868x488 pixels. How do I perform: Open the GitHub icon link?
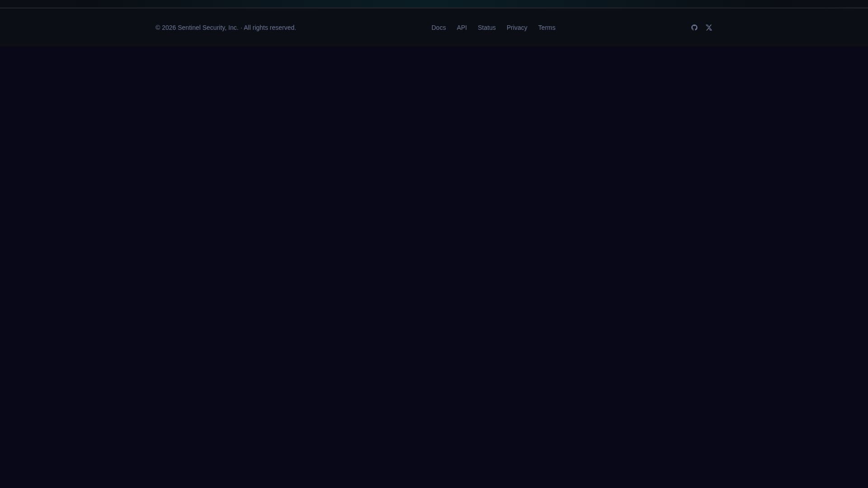694,28
